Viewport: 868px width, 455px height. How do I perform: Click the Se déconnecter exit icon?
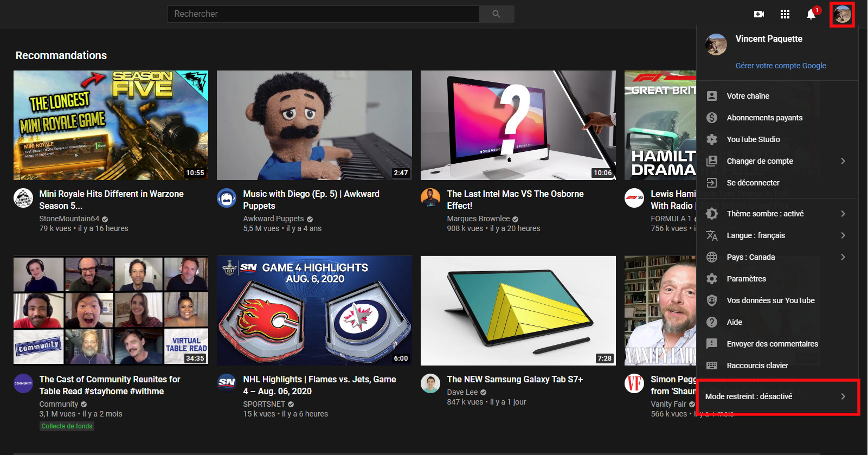pyautogui.click(x=712, y=183)
